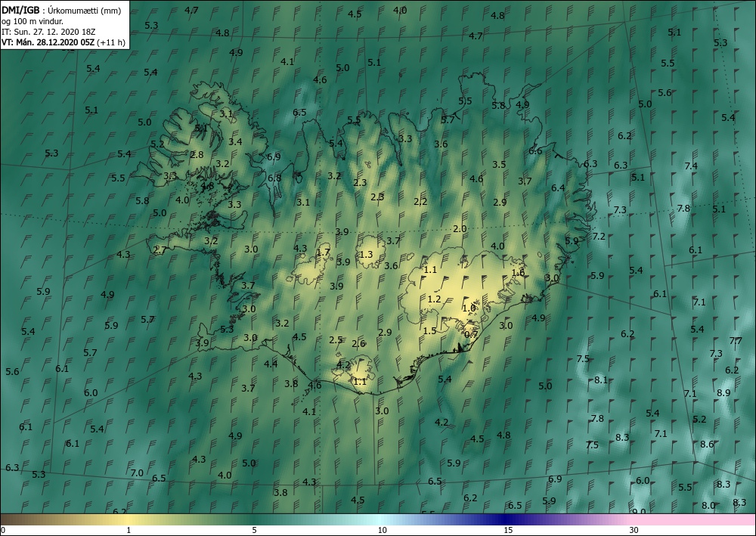
Task: Click the 2.8 value in the Westfjords
Action: click(x=197, y=155)
